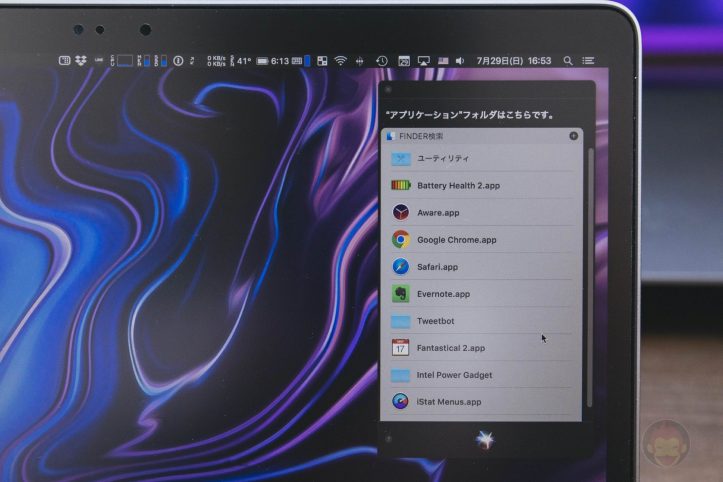
Task: Open Notification Center list icon
Action: tap(588, 61)
